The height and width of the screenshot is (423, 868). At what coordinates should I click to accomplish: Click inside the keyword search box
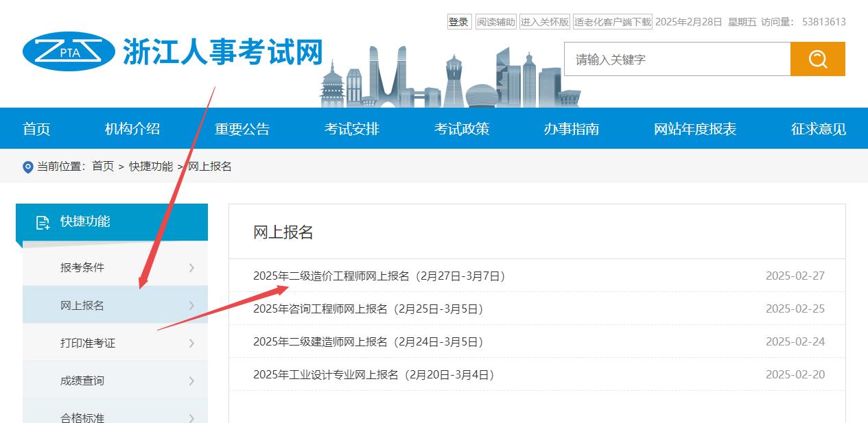676,59
